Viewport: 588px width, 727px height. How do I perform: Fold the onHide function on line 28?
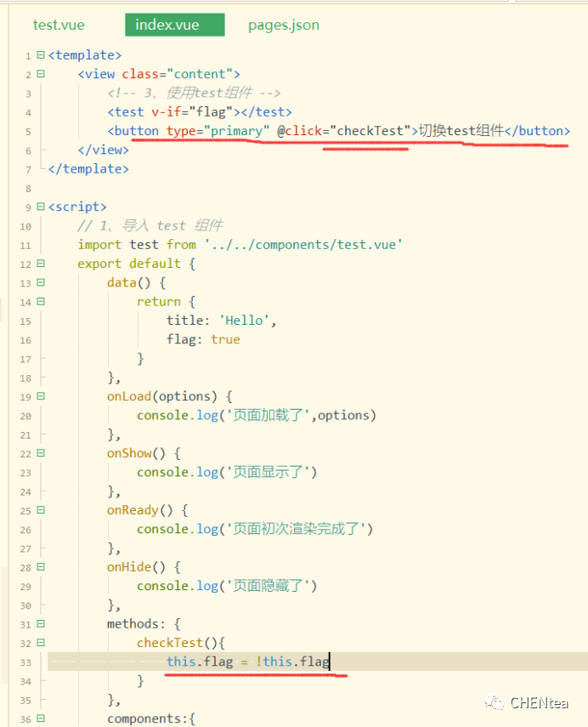click(x=41, y=566)
